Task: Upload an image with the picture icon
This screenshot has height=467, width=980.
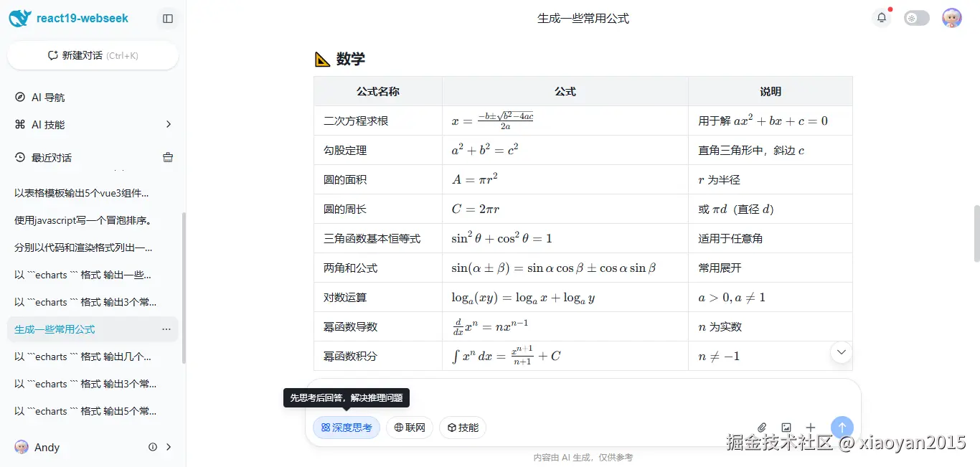Action: pos(786,428)
